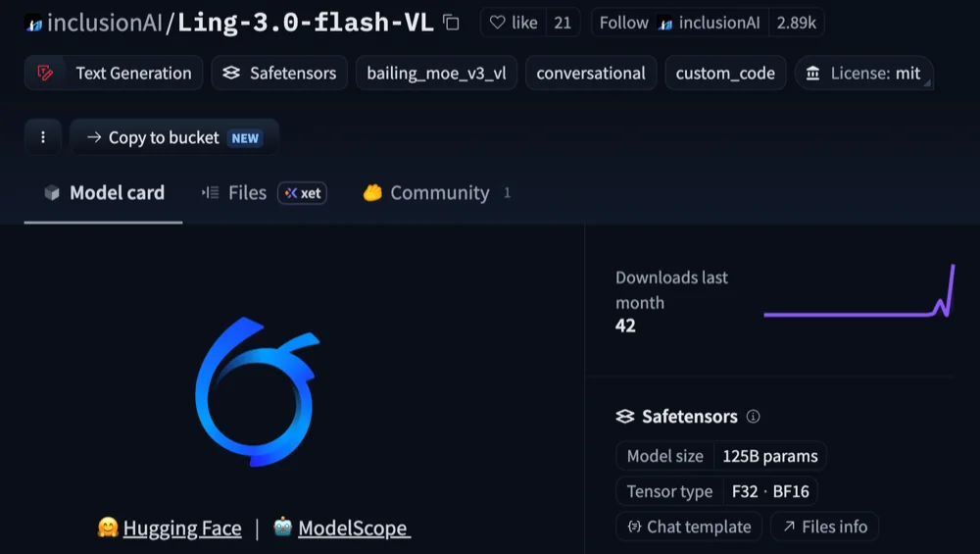Select the Text Generation tag
This screenshot has width=980, height=554.
[114, 74]
